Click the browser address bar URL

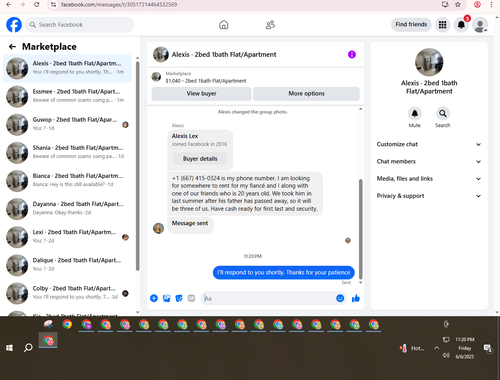pos(119,5)
